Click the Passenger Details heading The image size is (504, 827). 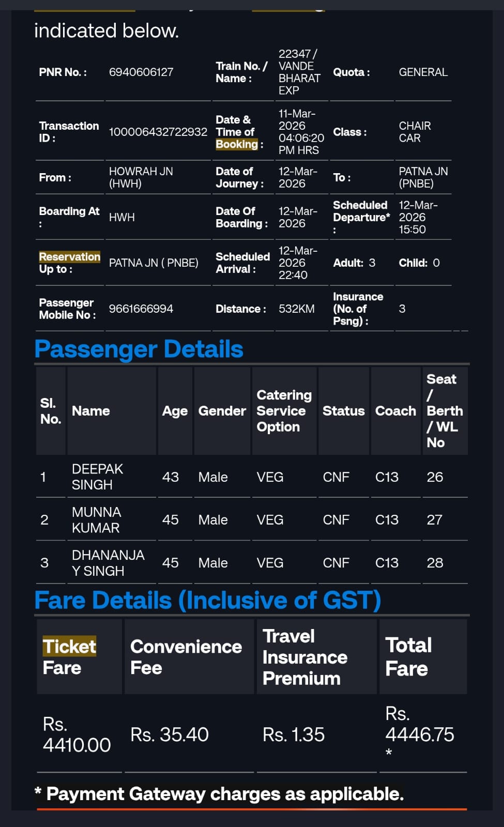point(139,349)
